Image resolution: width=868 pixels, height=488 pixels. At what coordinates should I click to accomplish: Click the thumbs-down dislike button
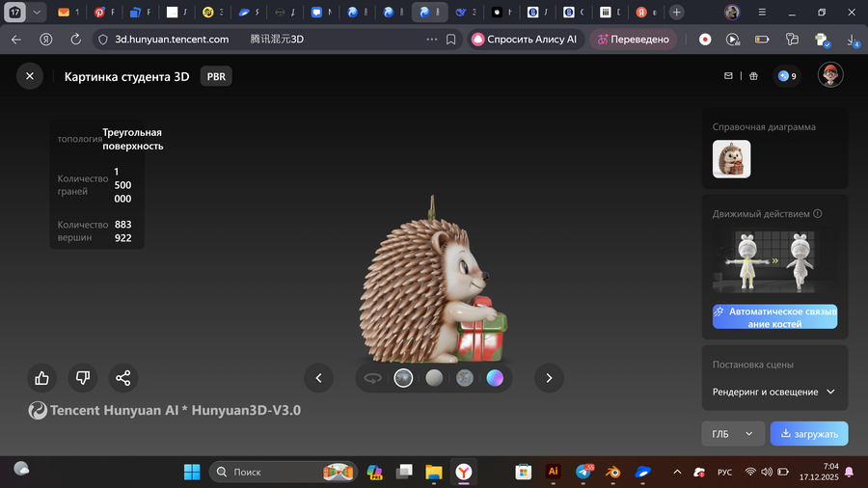[83, 378]
